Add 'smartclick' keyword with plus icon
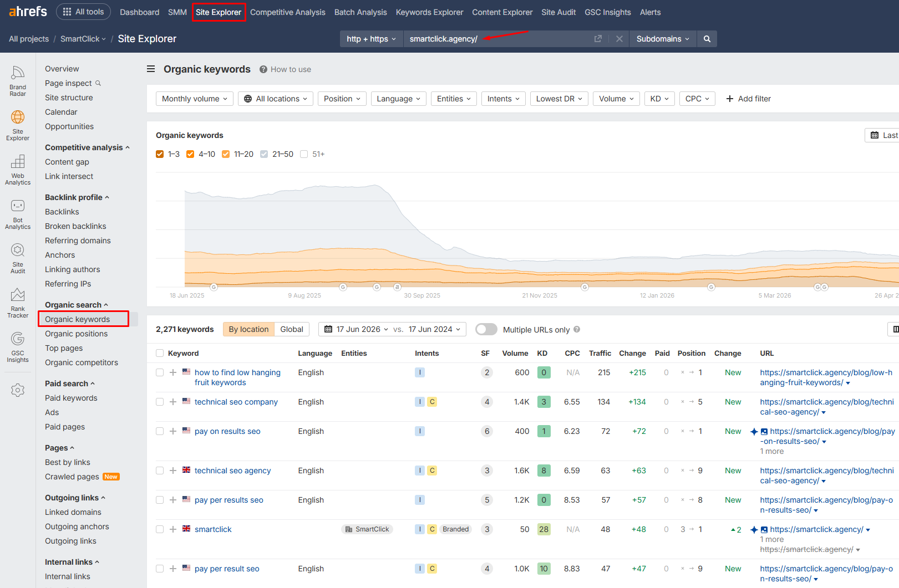The height and width of the screenshot is (588, 899). tap(173, 529)
